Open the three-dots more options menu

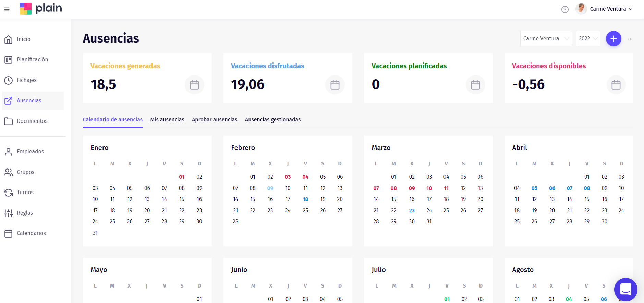pos(630,39)
